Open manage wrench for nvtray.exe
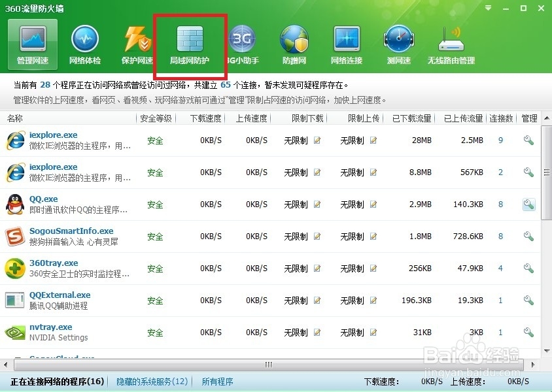The height and width of the screenshot is (392, 552). 528,333
